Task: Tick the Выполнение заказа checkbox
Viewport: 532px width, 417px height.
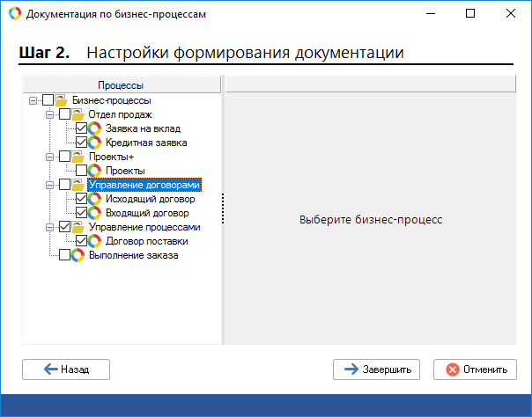Action: point(64,255)
